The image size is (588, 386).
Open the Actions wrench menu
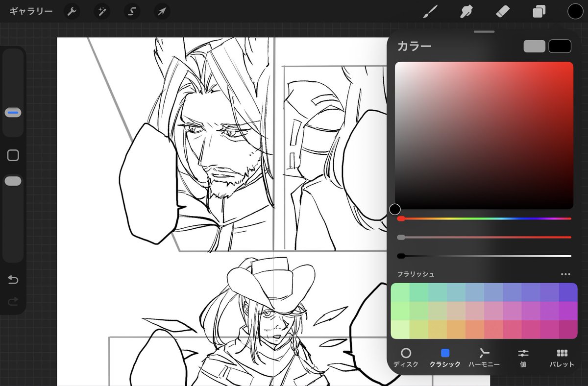click(x=72, y=11)
